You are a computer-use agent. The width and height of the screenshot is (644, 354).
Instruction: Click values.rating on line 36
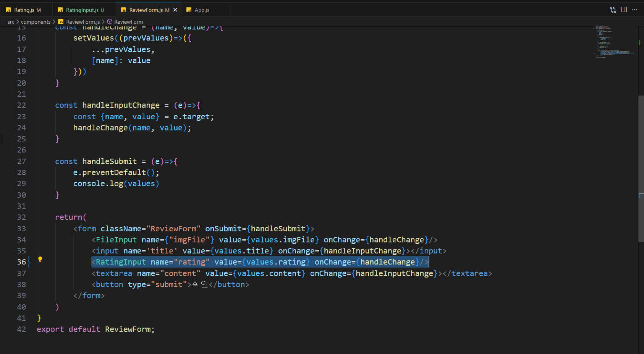(x=276, y=262)
